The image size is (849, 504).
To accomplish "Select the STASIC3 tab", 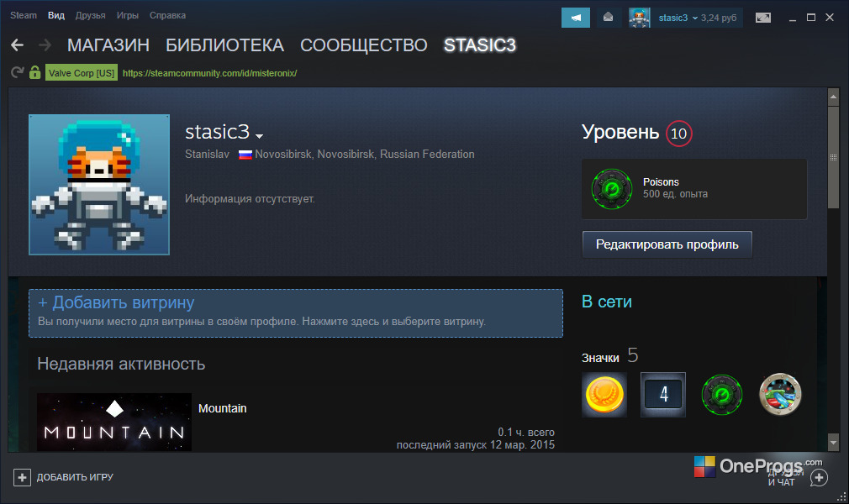I will 480,45.
